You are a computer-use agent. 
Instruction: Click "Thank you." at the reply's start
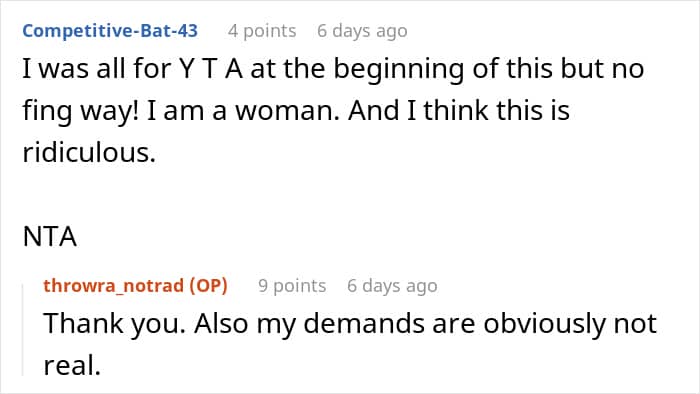[x=114, y=323]
